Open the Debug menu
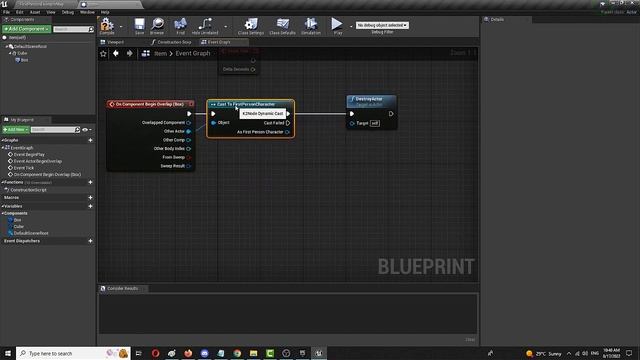 (x=68, y=12)
